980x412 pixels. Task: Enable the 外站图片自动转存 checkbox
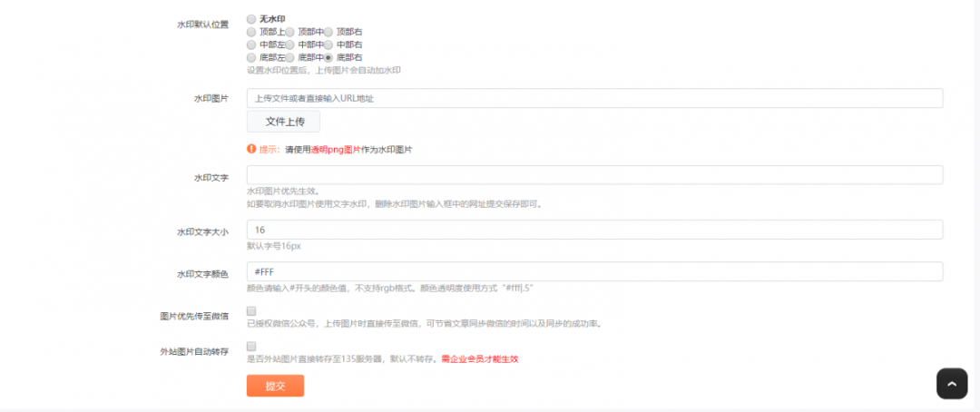pos(251,346)
